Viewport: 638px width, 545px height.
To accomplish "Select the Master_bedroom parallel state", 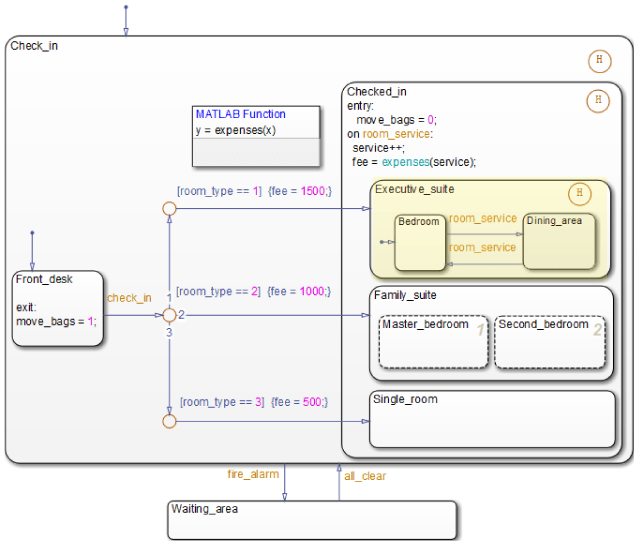I will click(433, 343).
